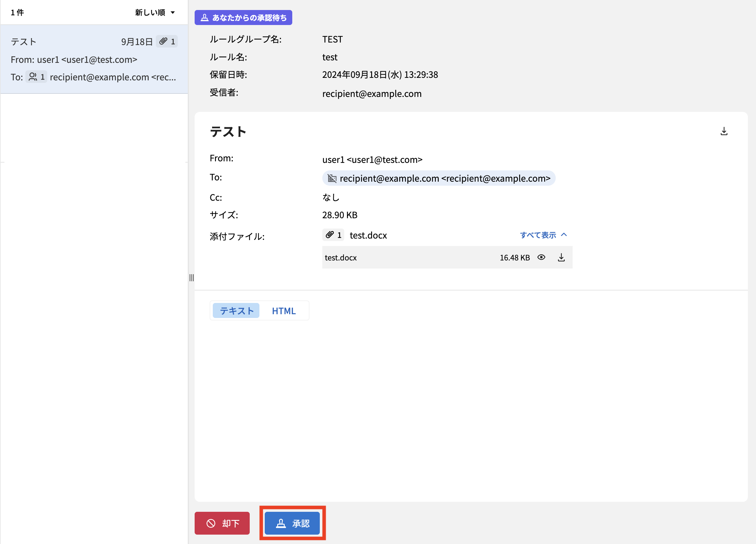Image resolution: width=756 pixels, height=544 pixels.
Task: Click the テスト subject heading
Action: click(228, 132)
